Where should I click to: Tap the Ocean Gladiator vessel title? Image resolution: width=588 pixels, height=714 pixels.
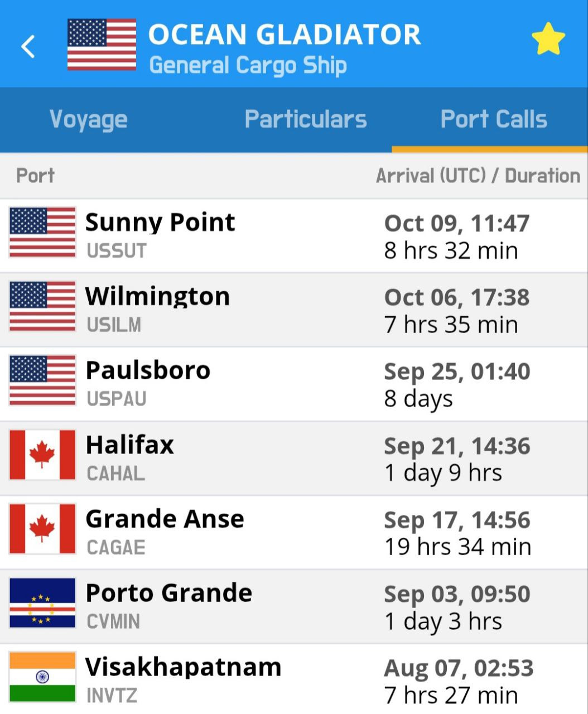tap(285, 35)
